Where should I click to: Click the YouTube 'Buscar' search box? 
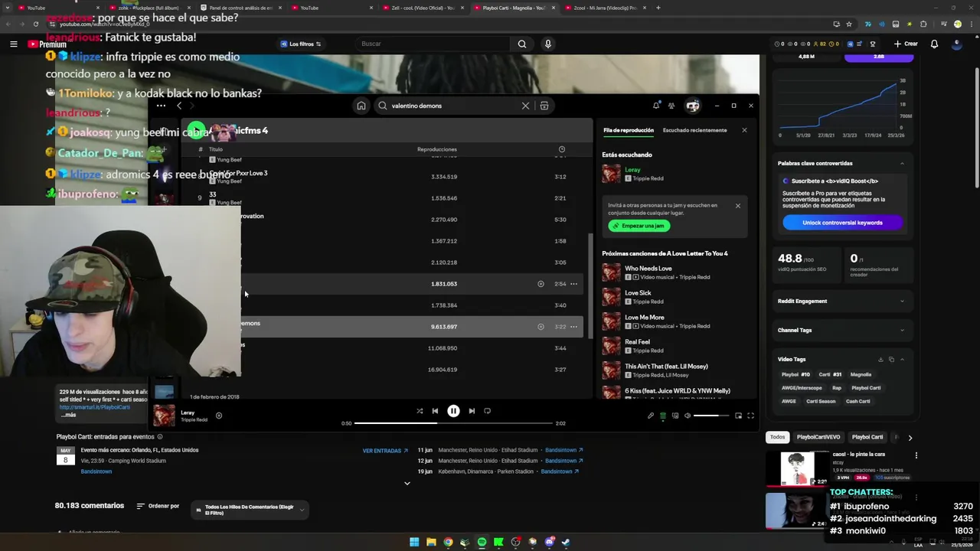(433, 44)
